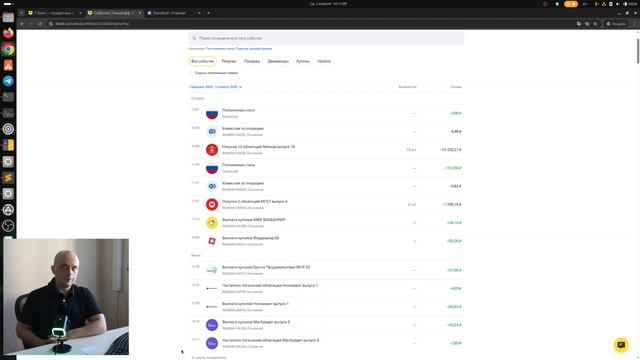Open the МГКЛ выпуск 4 purchase row
Image resolution: width=640 pixels, height=360 pixels.
coord(326,204)
